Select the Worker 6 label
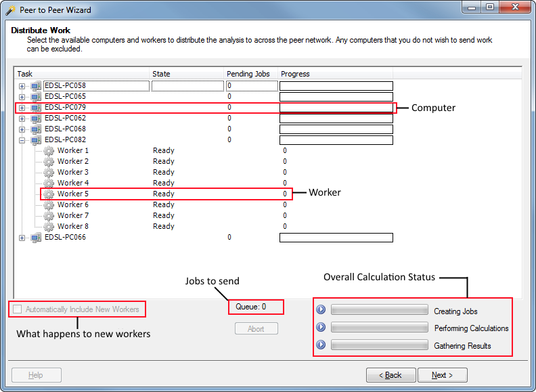Viewport: 536px width, 392px height. pyautogui.click(x=73, y=204)
